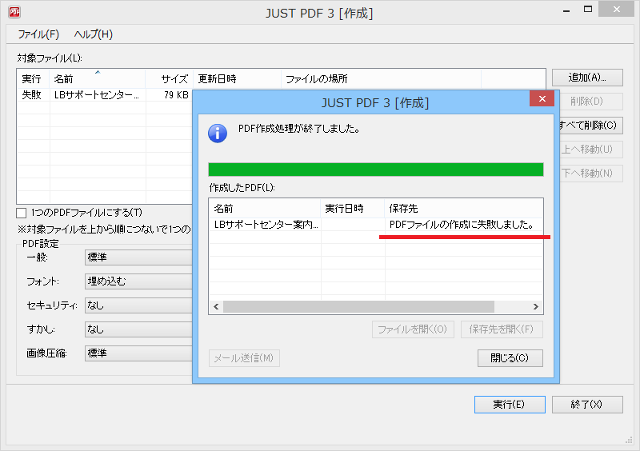Viewport: 640px width, 451px height.
Task: Minimize the JUST PDF 3 main window
Action: tap(566, 10)
